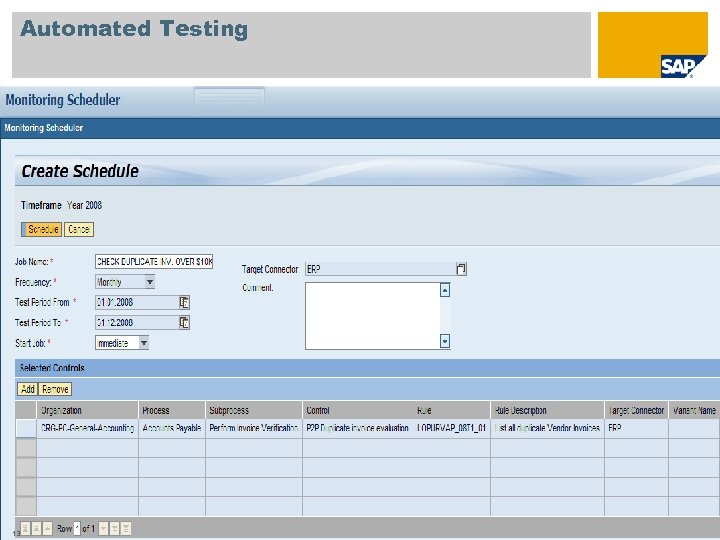Click the previous row pager icon
This screenshot has width=720, height=540.
(x=47, y=529)
